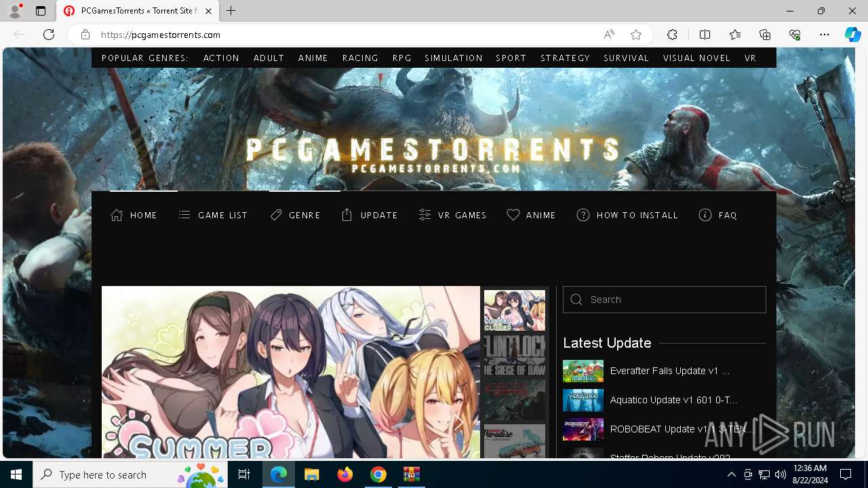Open the Extensions puzzle icon
Screen dimensions: 868x488
[x=672, y=35]
